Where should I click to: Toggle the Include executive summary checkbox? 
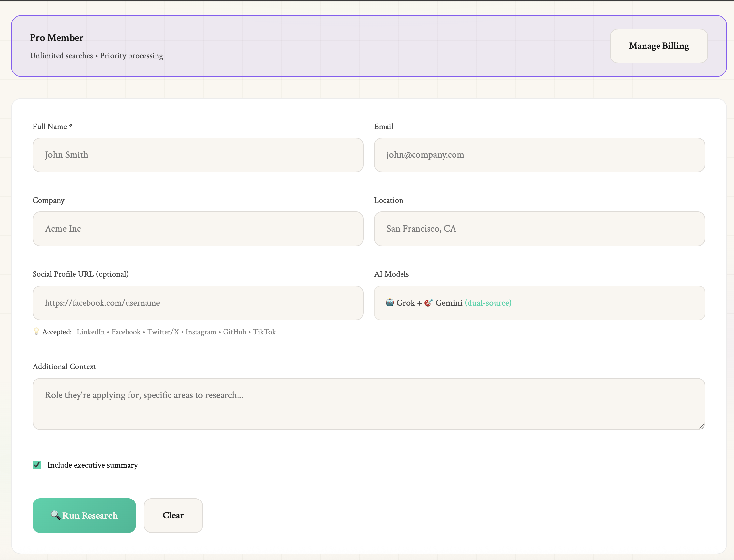[x=37, y=465]
